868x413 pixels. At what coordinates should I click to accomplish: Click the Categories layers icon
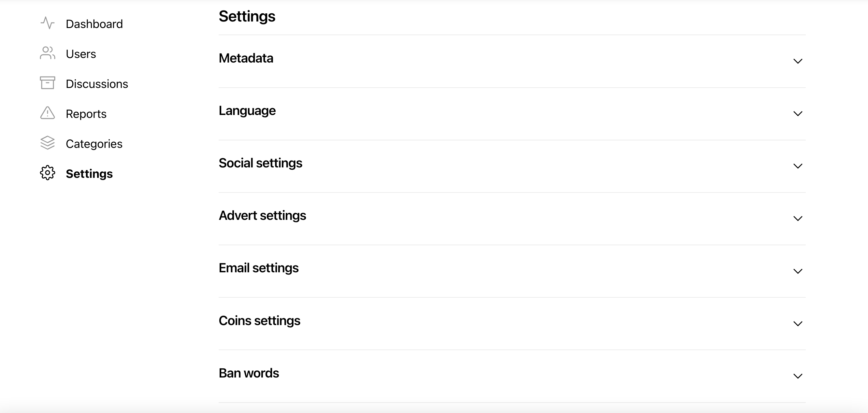click(48, 143)
